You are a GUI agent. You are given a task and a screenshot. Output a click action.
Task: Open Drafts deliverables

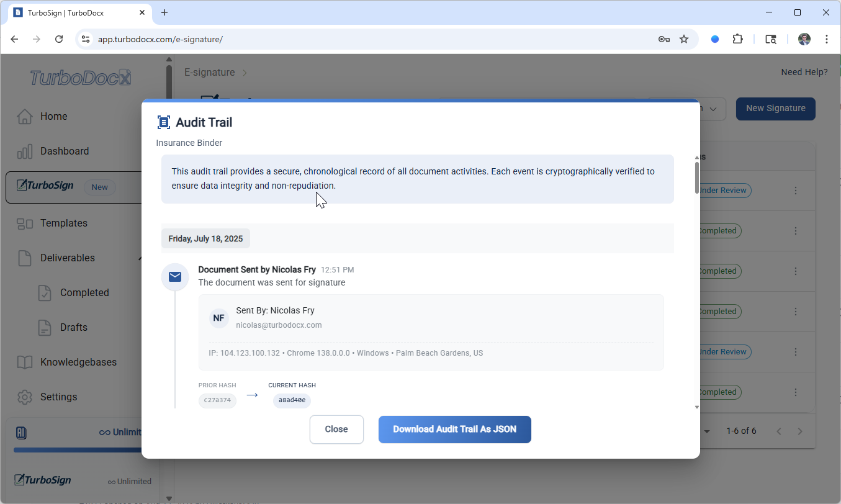pyautogui.click(x=74, y=328)
